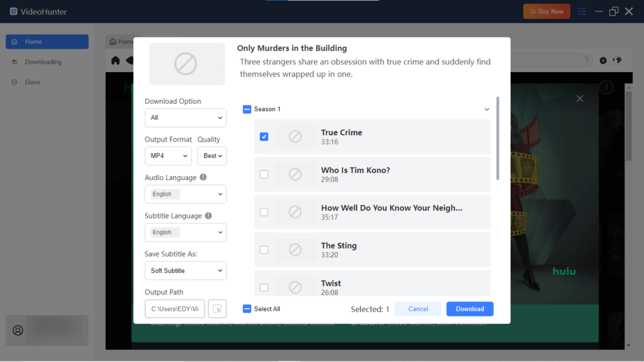Toggle the Season 1 checkbox
644x362 pixels.
click(247, 109)
